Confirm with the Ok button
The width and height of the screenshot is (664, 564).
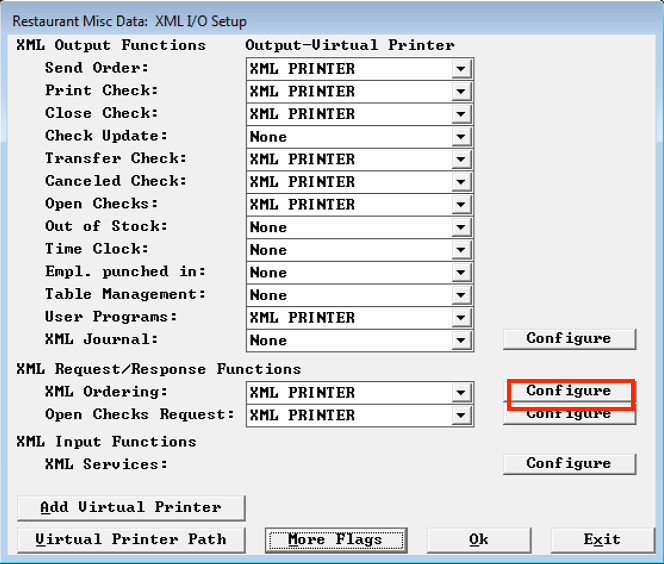[479, 540]
